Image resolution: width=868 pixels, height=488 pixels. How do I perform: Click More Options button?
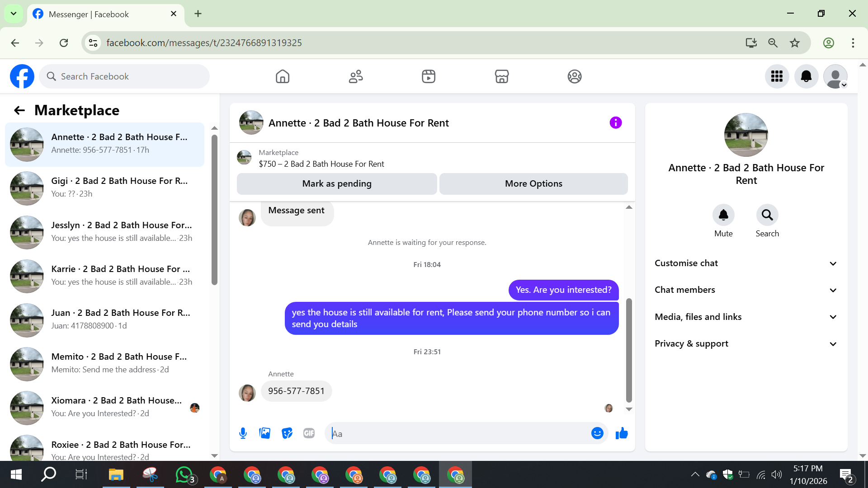(x=533, y=183)
